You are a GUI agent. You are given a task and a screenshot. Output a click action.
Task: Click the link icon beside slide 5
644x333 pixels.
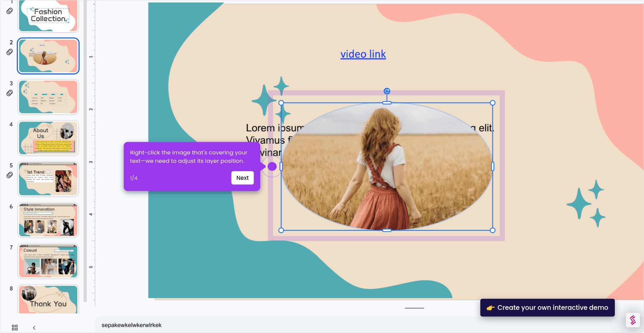pyautogui.click(x=10, y=175)
